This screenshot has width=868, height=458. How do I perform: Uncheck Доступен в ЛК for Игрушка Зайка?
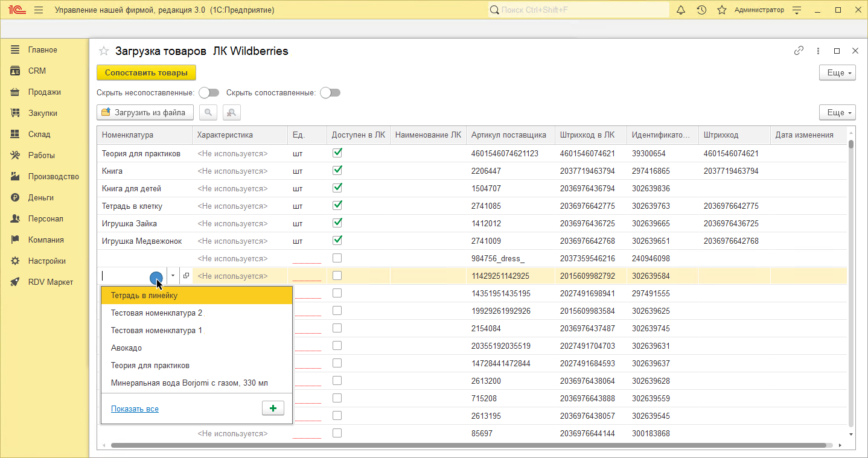pyautogui.click(x=337, y=223)
